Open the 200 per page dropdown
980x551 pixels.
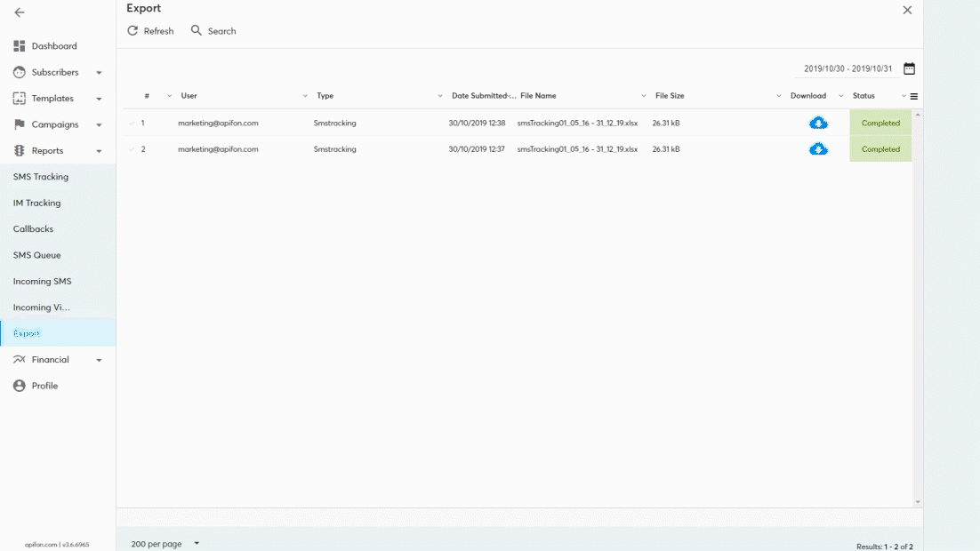165,543
